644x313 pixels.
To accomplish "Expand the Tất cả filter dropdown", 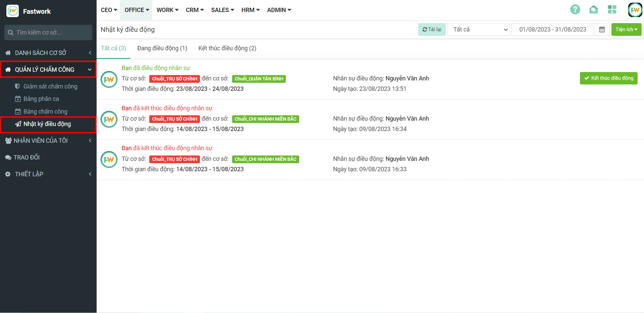I will 478,29.
